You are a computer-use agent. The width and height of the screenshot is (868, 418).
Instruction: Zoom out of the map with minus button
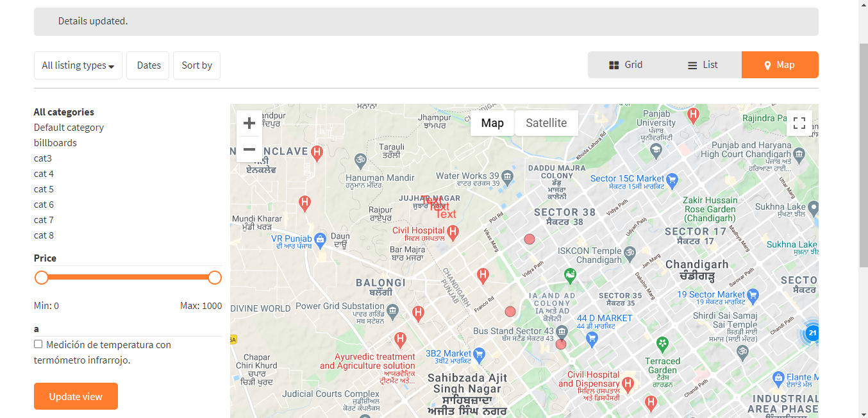point(249,149)
